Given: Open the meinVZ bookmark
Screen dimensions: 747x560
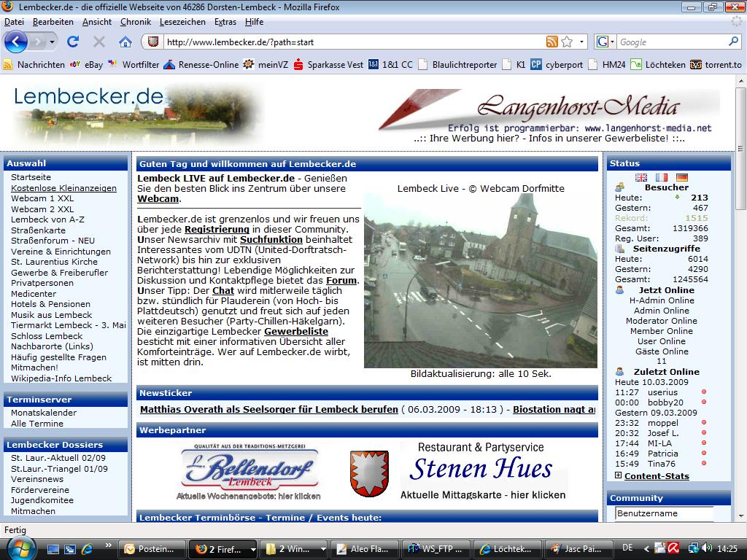Looking at the screenshot, I should tap(266, 65).
